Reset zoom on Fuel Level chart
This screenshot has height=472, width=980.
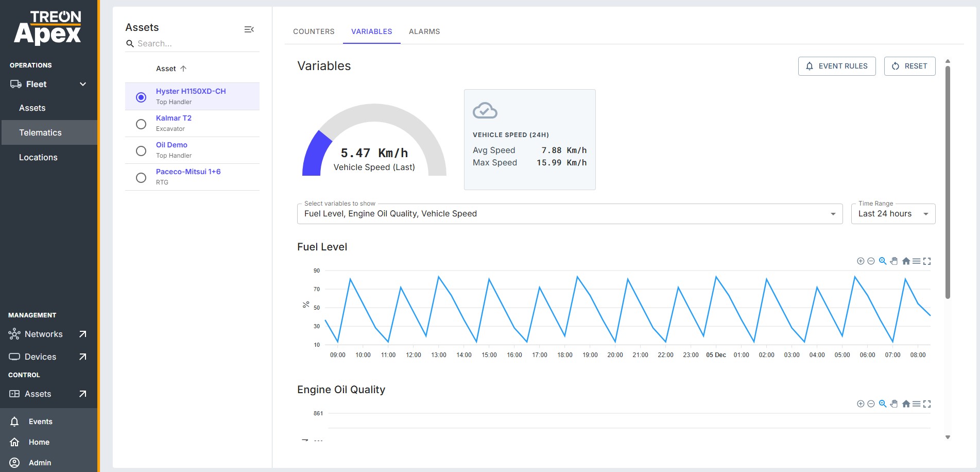pos(906,261)
